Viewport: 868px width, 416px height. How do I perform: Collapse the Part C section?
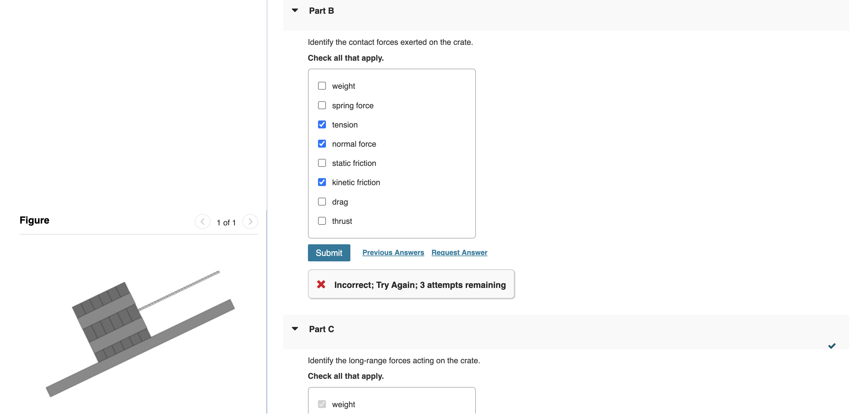pyautogui.click(x=295, y=328)
